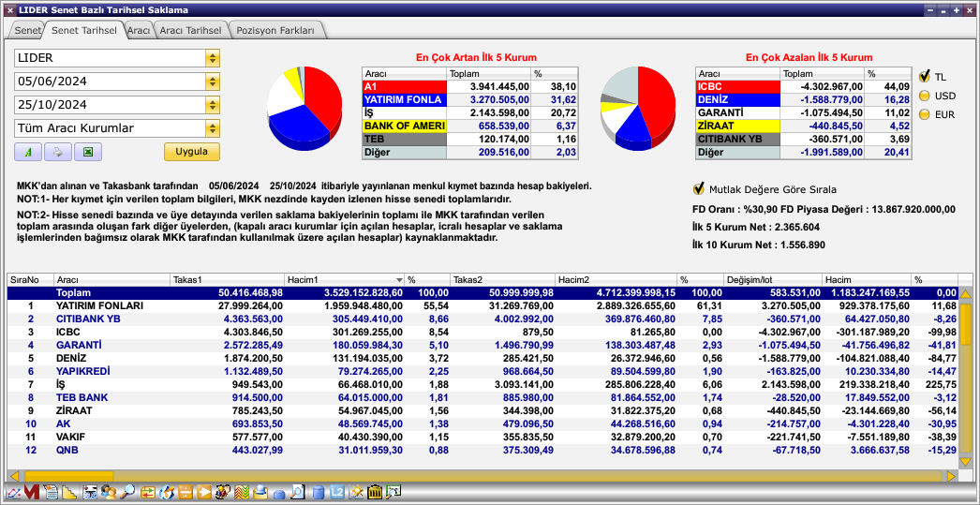Click the font settings button with green A
The image size is (980, 505).
pyautogui.click(x=27, y=152)
